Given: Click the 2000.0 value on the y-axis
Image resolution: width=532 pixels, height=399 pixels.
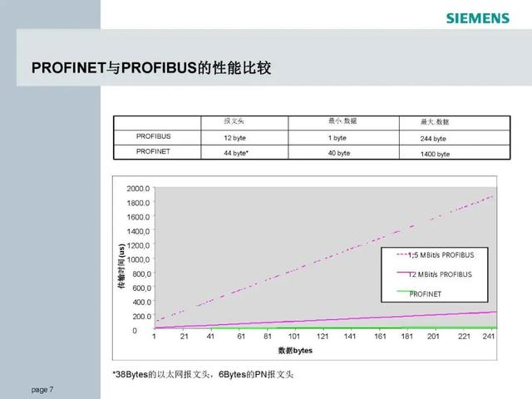Looking at the screenshot, I should click(x=139, y=189).
